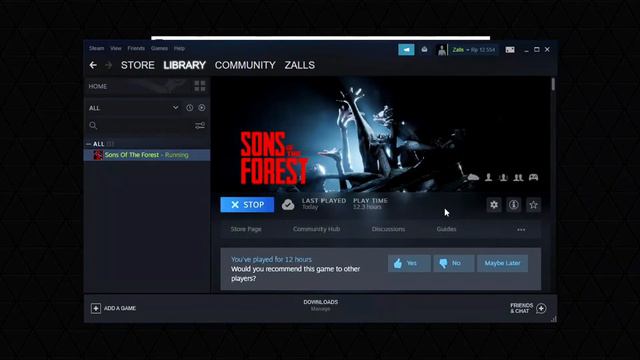Click the Sons of the Forest banner logo

(x=273, y=158)
